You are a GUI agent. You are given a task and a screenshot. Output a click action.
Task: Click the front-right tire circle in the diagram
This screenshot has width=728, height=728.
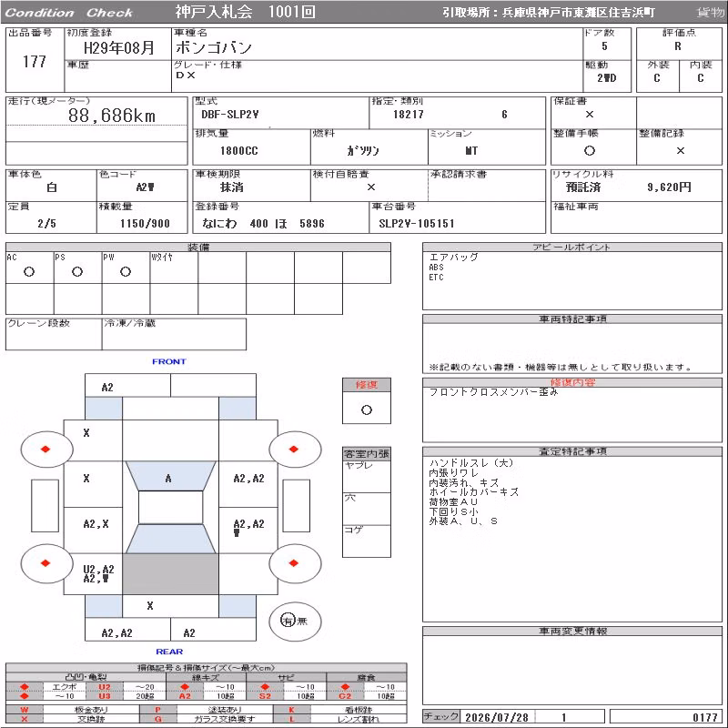point(295,449)
